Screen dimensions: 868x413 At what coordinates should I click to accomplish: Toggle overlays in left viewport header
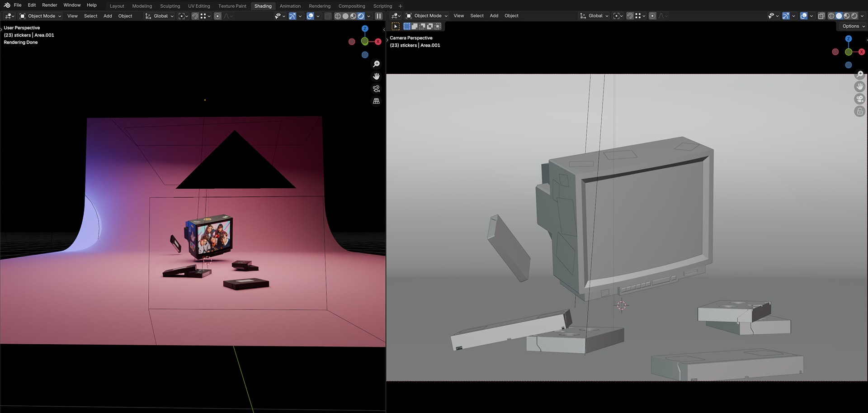(310, 16)
